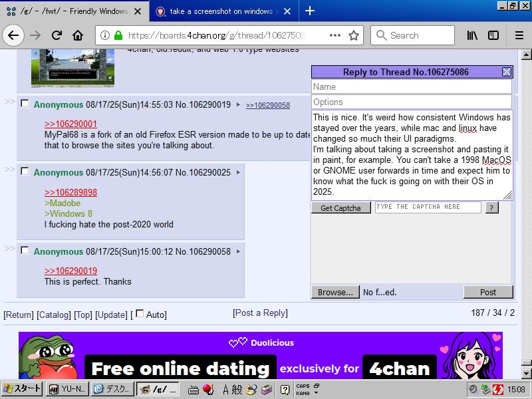532x399 pixels.
Task: Switch to YU-N... taskbar window
Action: (x=67, y=389)
